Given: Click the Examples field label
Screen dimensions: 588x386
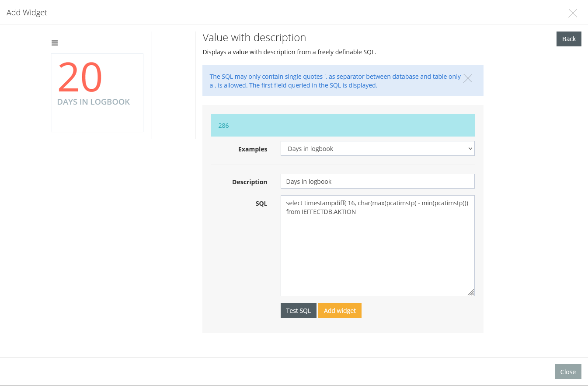Looking at the screenshot, I should [x=253, y=149].
